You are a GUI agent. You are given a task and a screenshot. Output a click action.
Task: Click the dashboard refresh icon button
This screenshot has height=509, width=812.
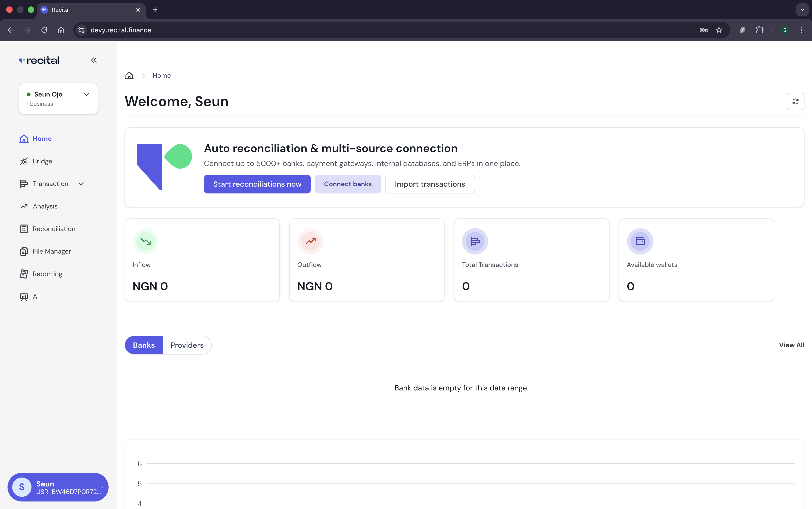[x=795, y=101]
